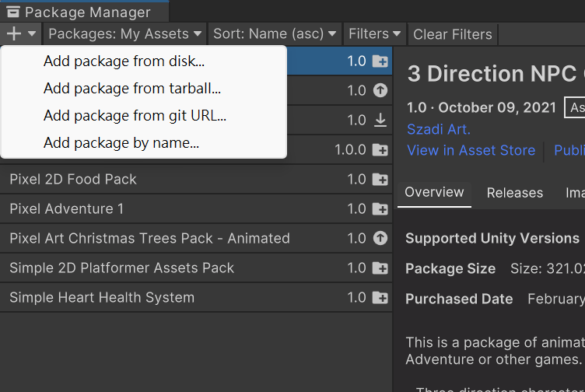The height and width of the screenshot is (392, 585).
Task: Click import icon on selected top row
Action: 380,61
